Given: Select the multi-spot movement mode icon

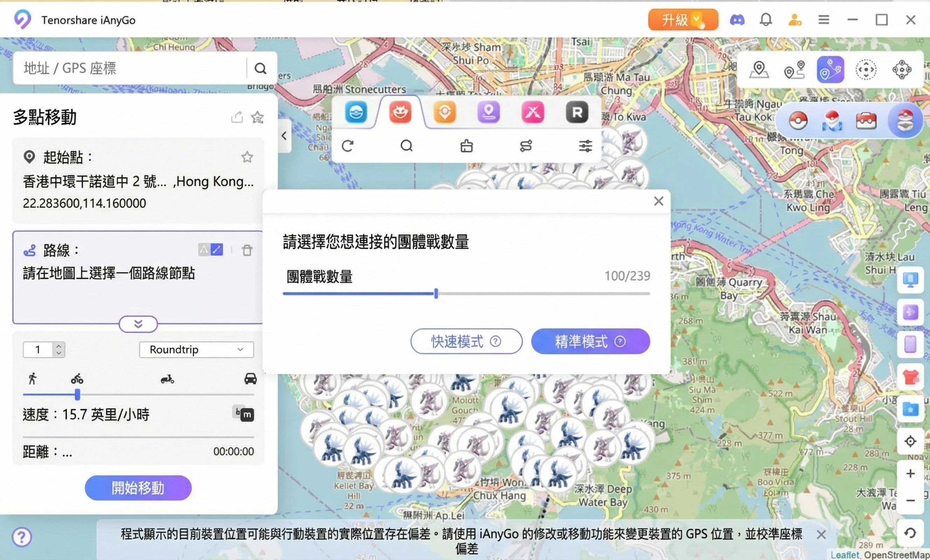Looking at the screenshot, I should [830, 70].
